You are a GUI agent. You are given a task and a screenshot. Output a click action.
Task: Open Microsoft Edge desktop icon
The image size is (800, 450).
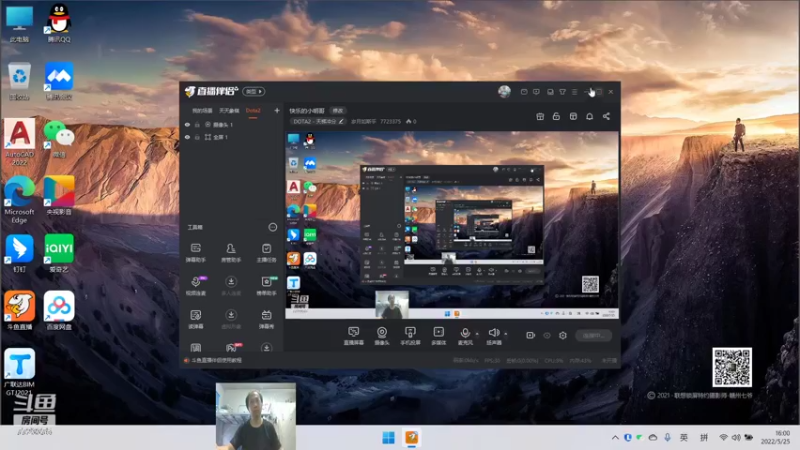[x=19, y=199]
